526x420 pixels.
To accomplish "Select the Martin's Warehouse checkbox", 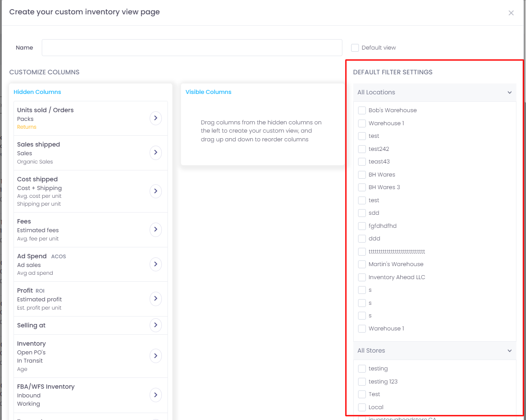I will 362,264.
